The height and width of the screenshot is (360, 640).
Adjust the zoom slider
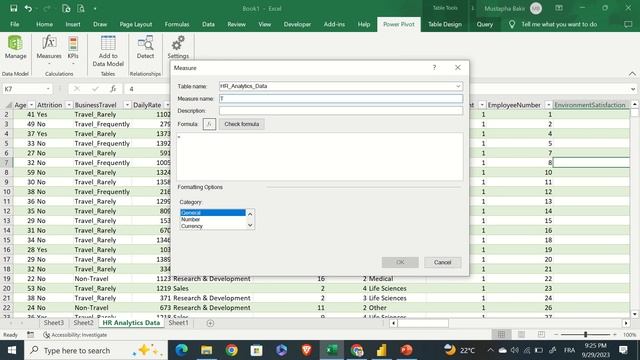pyautogui.click(x=585, y=335)
